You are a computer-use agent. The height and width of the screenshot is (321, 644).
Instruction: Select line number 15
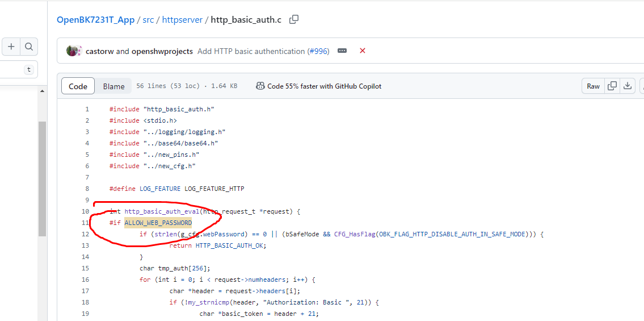85,268
